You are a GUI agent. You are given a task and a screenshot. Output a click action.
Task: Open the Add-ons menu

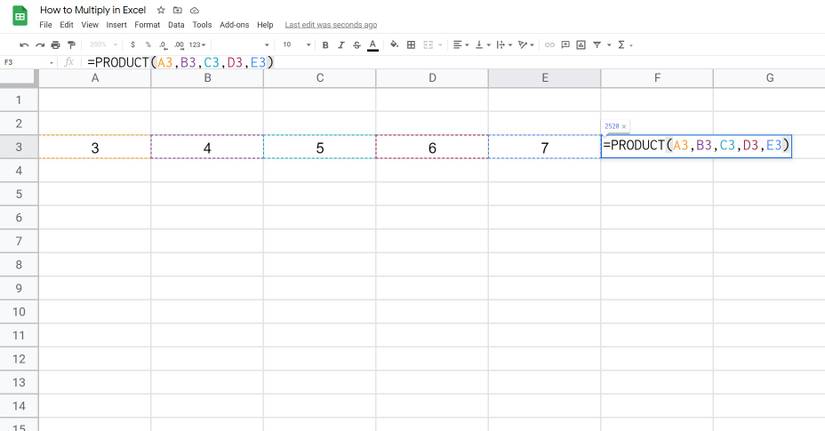coord(234,25)
